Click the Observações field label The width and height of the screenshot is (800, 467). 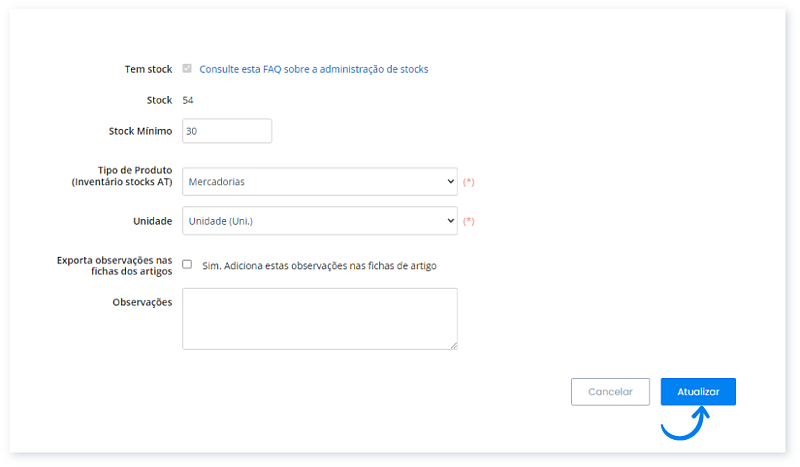click(141, 301)
